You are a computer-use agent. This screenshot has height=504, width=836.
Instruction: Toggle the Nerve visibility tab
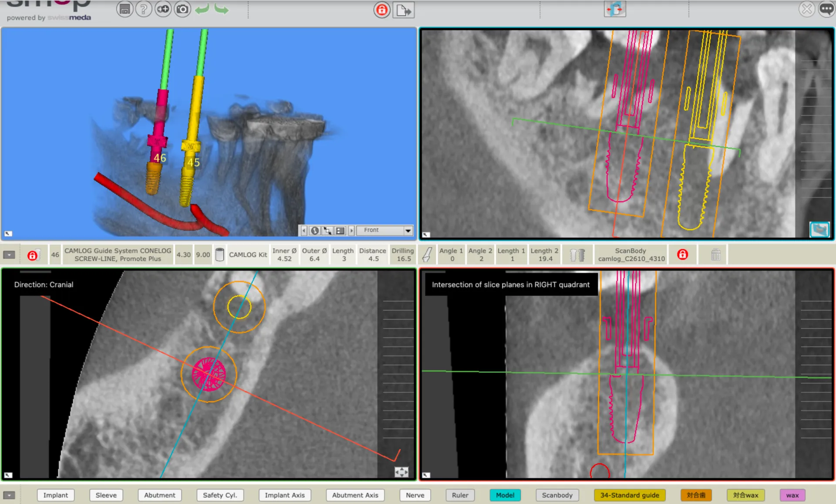[x=415, y=495]
